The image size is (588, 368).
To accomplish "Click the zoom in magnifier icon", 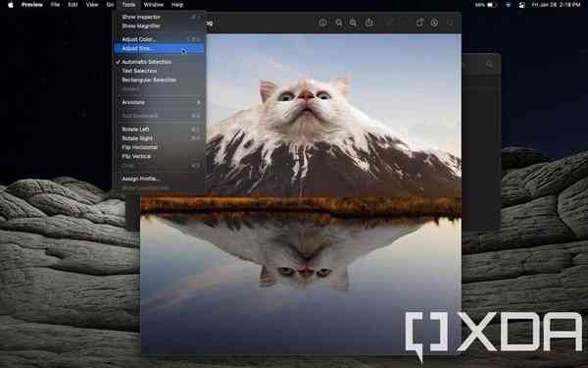I will 353,23.
